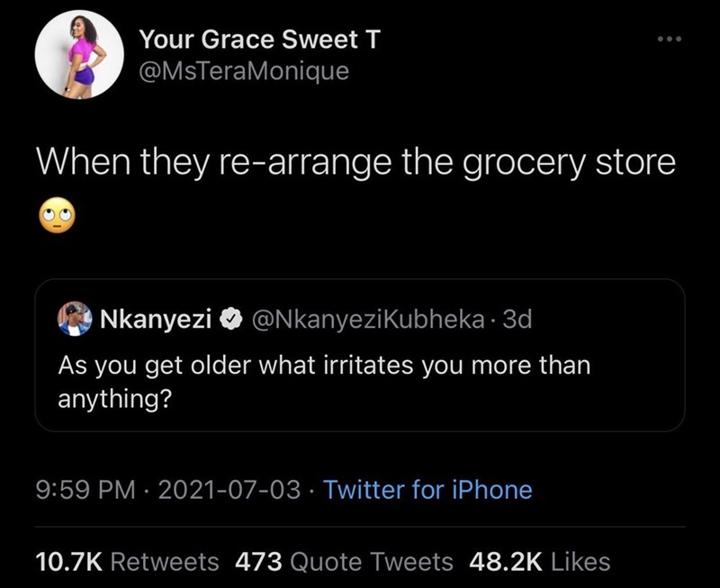Click the blue verified badge beside Nkanyezi
720x588 pixels.
tap(230, 320)
